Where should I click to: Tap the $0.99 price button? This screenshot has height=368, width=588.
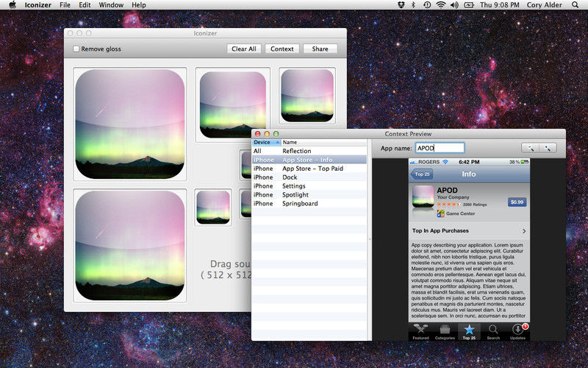517,202
